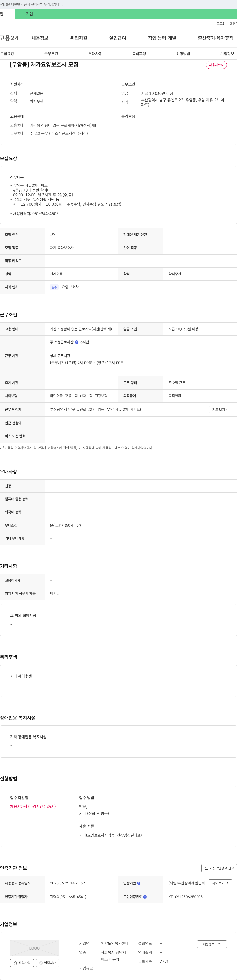Click the 필수 badge beside 요양보호사
Screen dimensions: 237x980
54,287
